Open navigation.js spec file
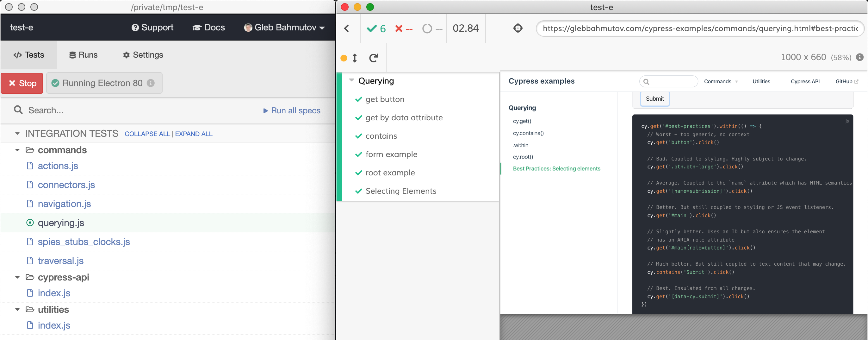Viewport: 868px width, 340px height. pyautogui.click(x=64, y=204)
